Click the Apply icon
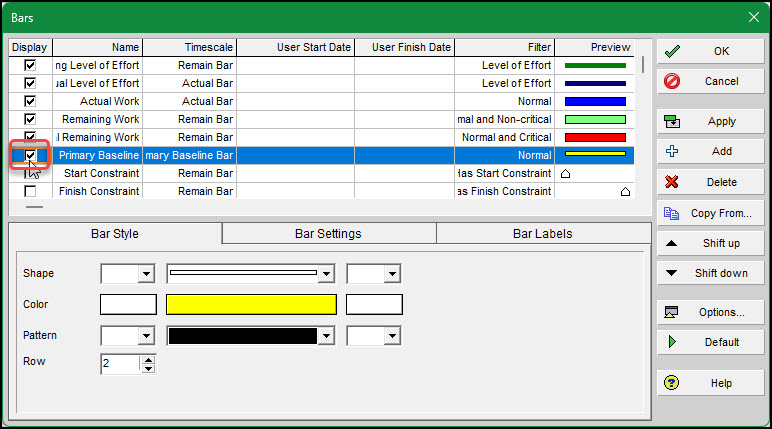Viewport: 772px width, 429px height. click(672, 121)
